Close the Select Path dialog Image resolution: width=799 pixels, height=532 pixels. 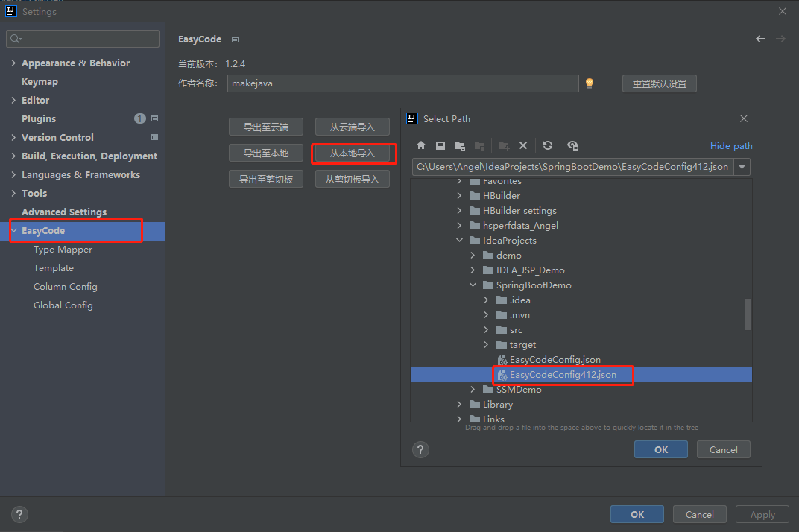point(743,118)
